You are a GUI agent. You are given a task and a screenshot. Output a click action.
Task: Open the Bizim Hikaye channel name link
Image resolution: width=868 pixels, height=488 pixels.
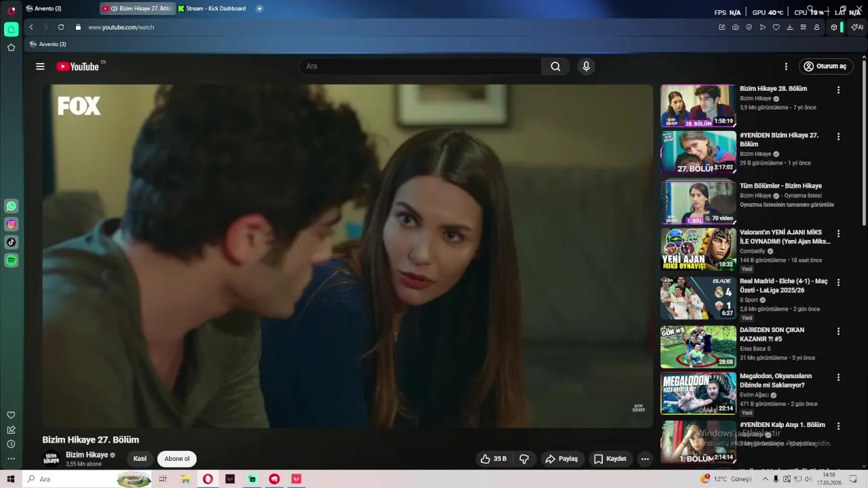tap(87, 455)
